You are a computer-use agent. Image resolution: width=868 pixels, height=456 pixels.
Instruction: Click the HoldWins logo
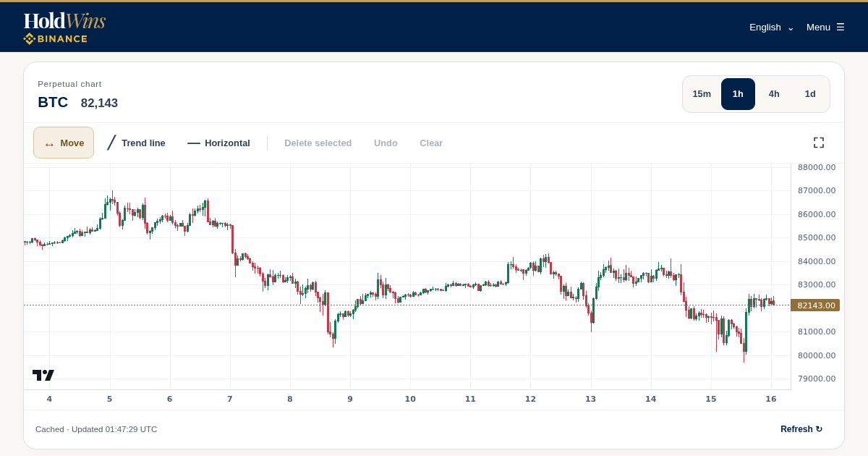click(64, 21)
